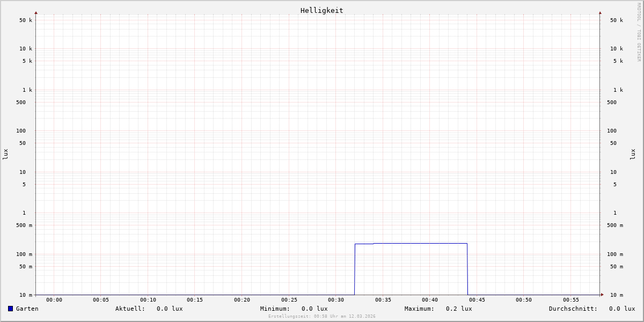Viewport: 644px width, 322px height.
Task: Click the 100 label on left axis
Action: click(21, 131)
